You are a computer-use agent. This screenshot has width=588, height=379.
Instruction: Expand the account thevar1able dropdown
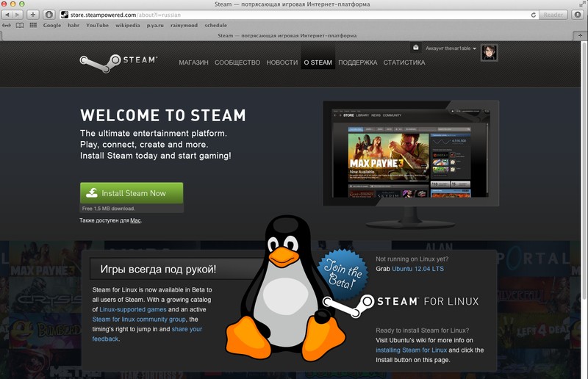[x=451, y=48]
